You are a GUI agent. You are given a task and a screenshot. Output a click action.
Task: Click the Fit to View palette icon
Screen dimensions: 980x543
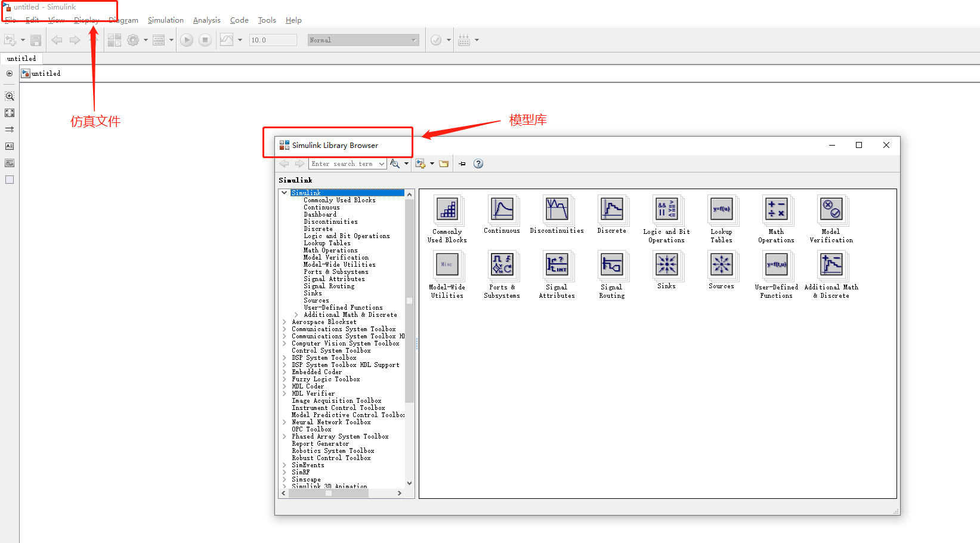point(10,113)
